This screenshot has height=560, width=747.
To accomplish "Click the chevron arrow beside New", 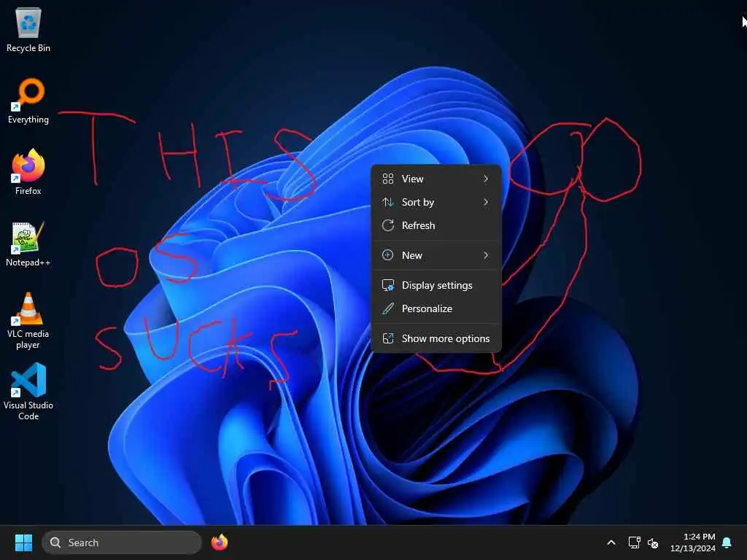I will click(x=486, y=255).
